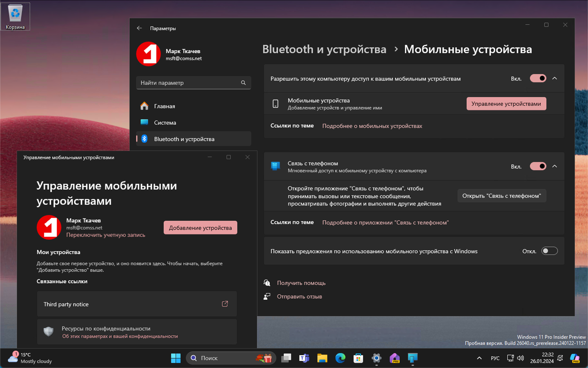Open the weather widget on the taskbar
The height and width of the screenshot is (368, 588).
30,358
